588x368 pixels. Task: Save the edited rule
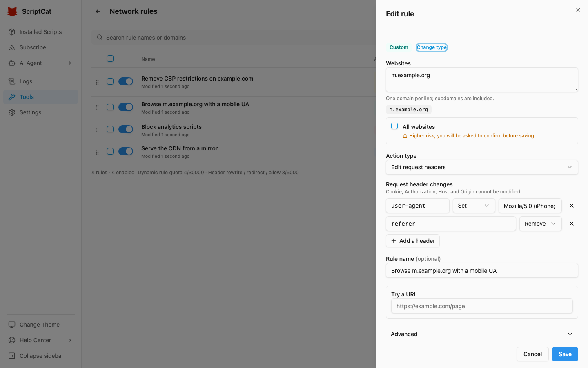[565, 354]
